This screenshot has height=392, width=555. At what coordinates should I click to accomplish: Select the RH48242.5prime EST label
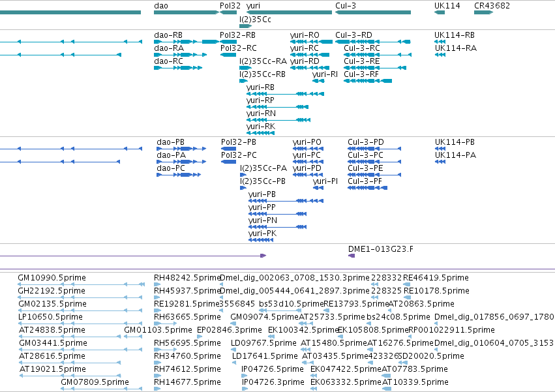[187, 278]
